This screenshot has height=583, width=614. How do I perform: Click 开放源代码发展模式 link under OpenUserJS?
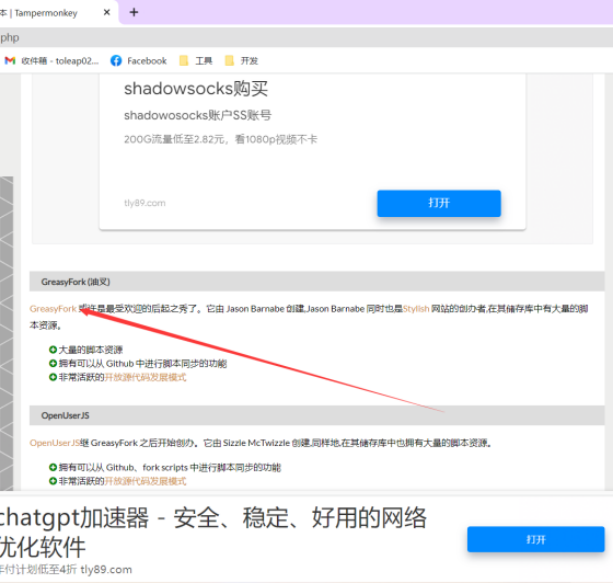click(x=145, y=481)
